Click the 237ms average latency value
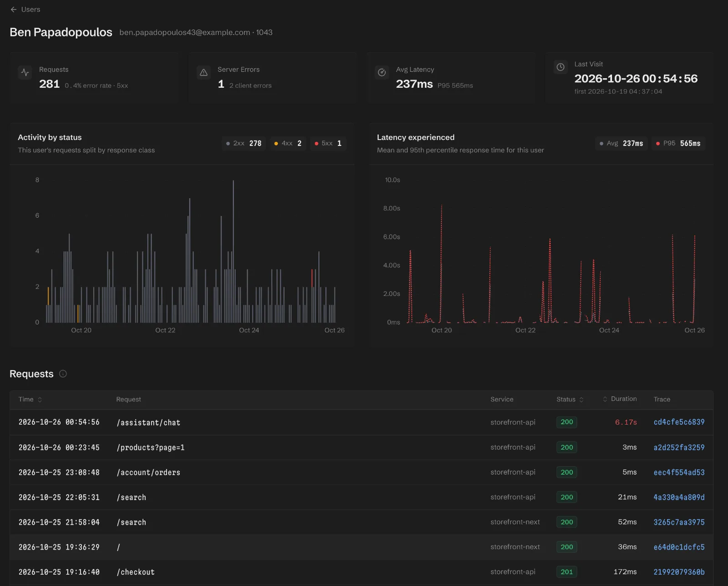Screen dimensions: 728x586 click(414, 84)
